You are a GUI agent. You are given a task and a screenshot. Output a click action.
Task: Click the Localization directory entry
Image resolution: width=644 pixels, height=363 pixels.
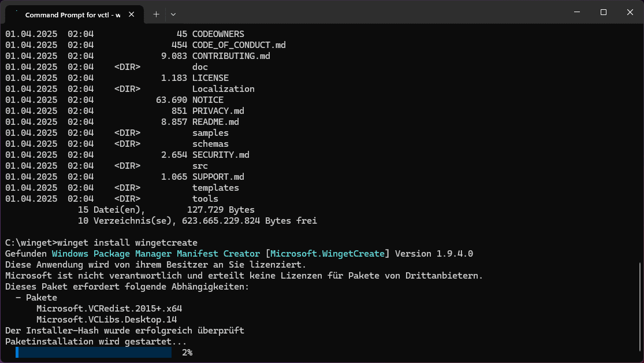pyautogui.click(x=223, y=89)
